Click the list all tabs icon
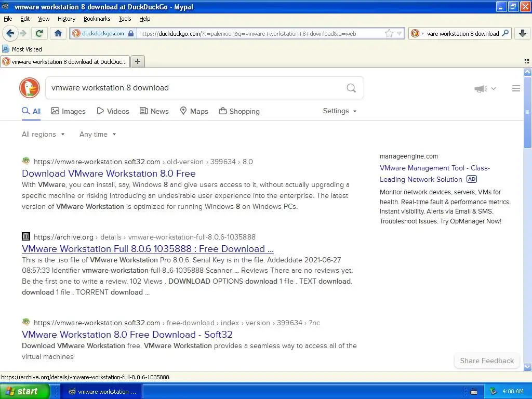Viewport: 532px width, 399px height. pos(527,61)
